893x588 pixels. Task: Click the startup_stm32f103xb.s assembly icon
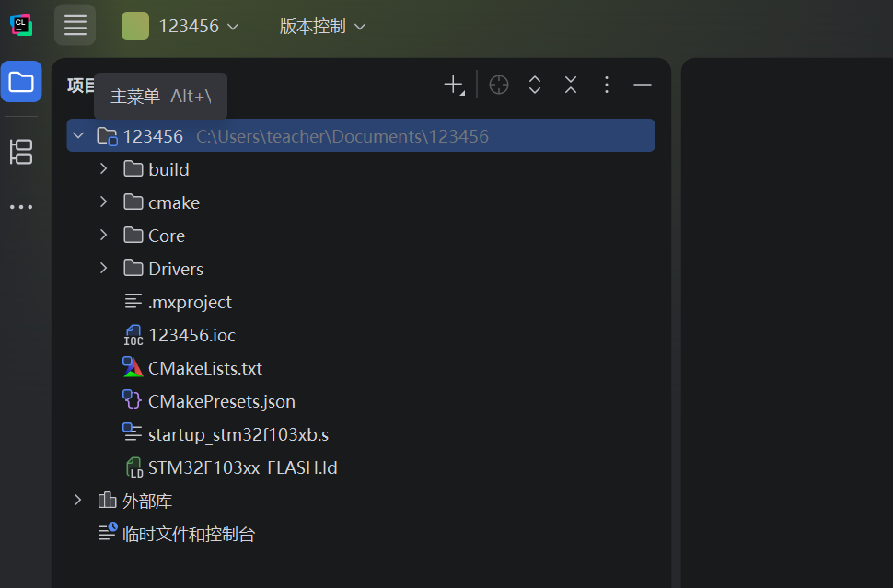click(133, 432)
